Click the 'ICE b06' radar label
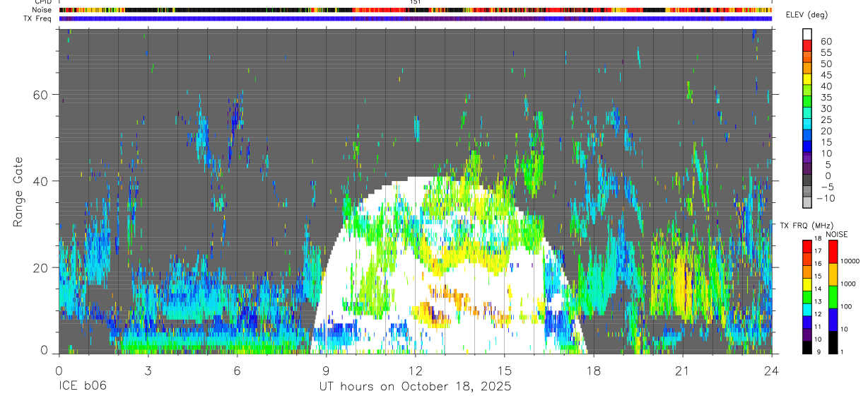868x401 pixels. pos(84,387)
